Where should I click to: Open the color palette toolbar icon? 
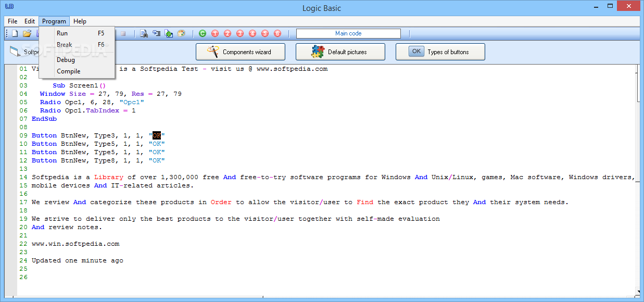coord(181,33)
